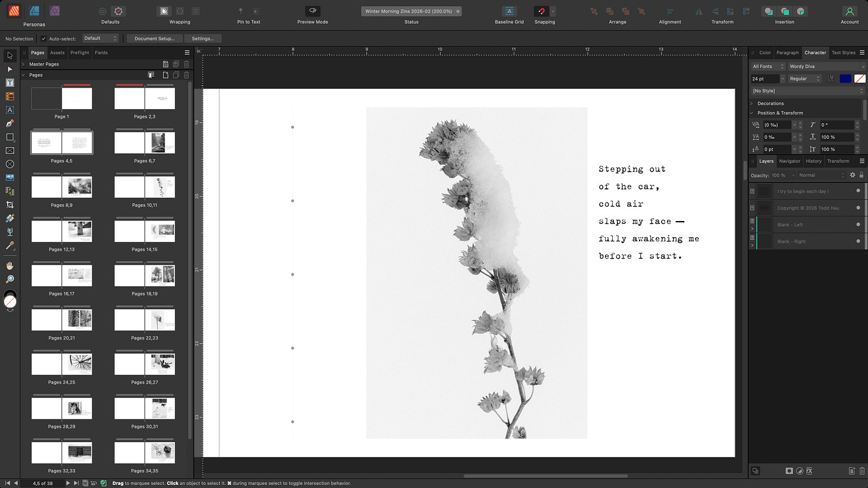Open the Assets tab
The image size is (868, 488).
point(57,52)
